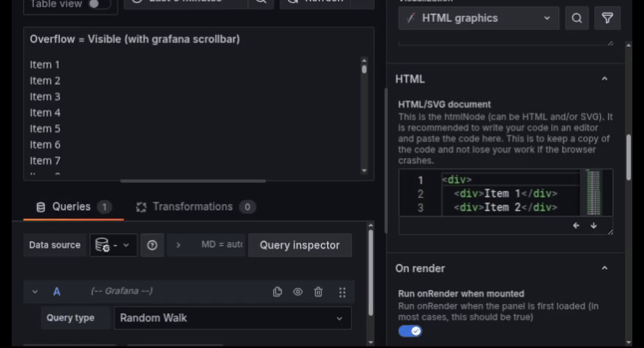Click Item 7 in the panel preview

[x=45, y=161]
